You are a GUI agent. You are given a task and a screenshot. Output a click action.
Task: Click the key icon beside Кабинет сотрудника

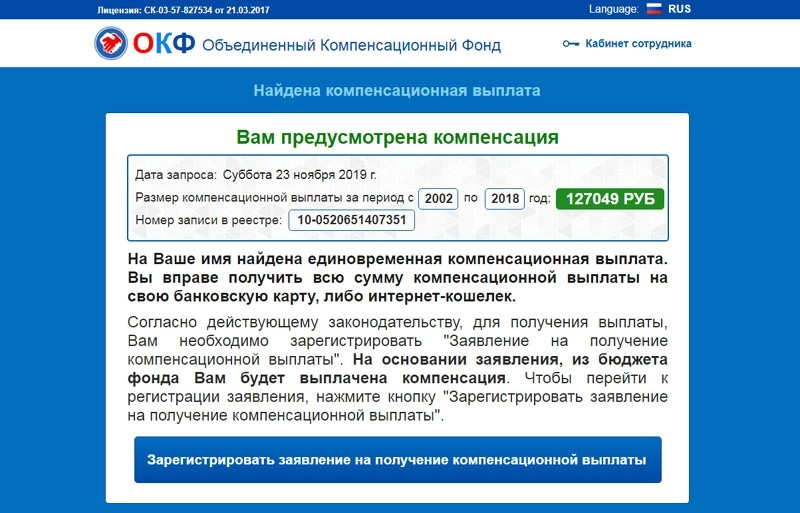571,44
